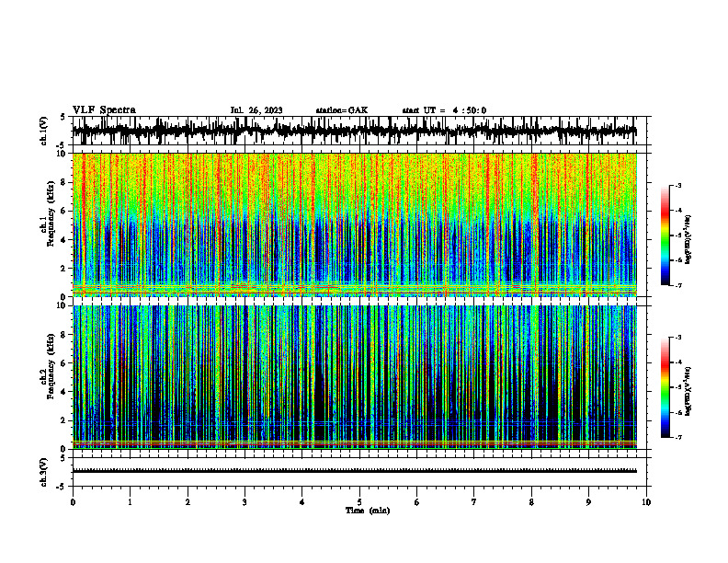The width and height of the screenshot is (728, 563).
Task: Click the -7 label on ch.2 color bar
Action: tap(678, 438)
